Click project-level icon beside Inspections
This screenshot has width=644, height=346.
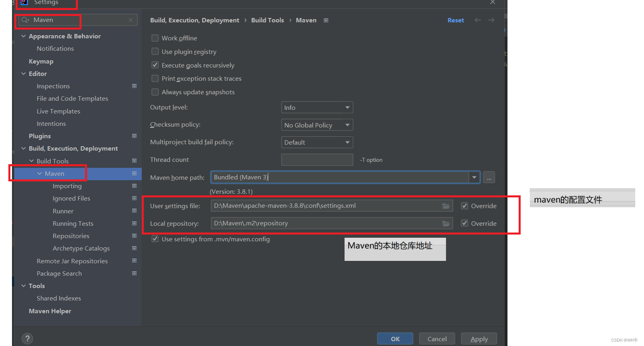pos(135,86)
